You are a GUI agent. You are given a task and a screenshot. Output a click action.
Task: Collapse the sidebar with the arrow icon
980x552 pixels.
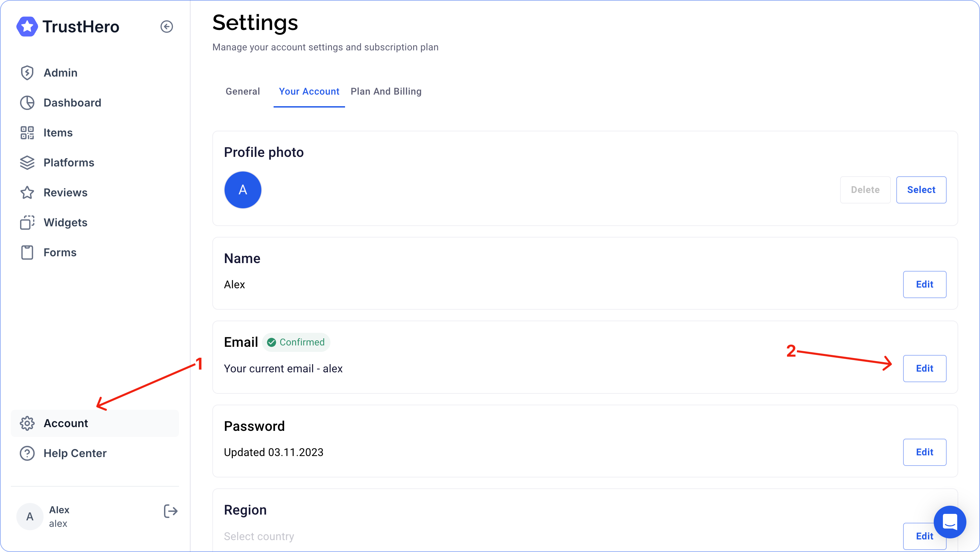(x=166, y=27)
